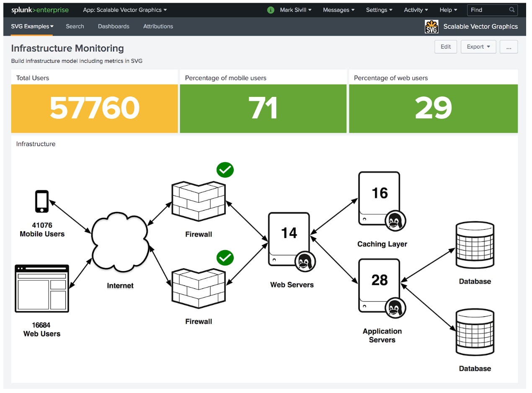Click the web users percentage 29 panel
Image resolution: width=532 pixels, height=393 pixels.
point(434,109)
